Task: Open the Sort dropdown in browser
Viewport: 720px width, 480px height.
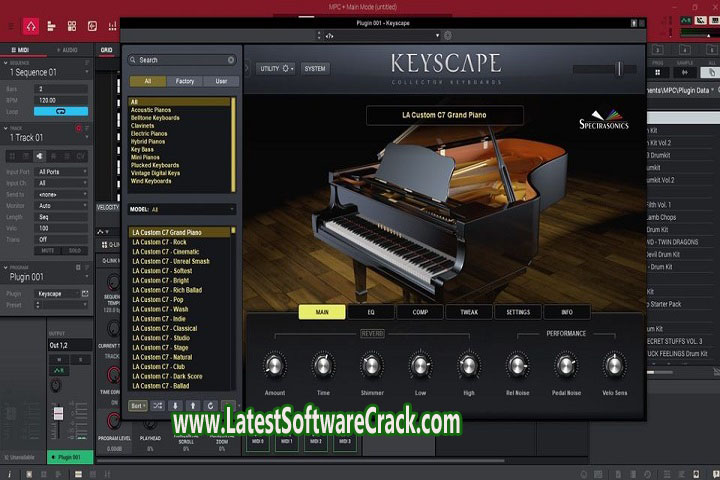Action: (139, 406)
